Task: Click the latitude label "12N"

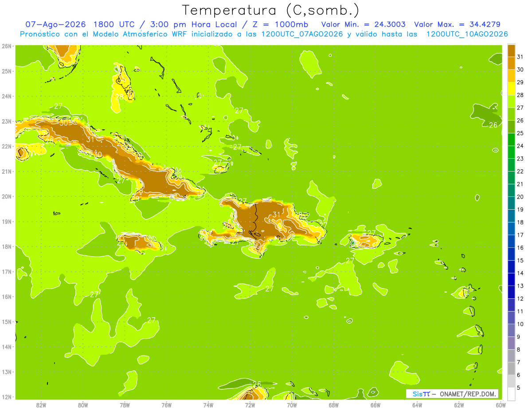Action: click(7, 397)
